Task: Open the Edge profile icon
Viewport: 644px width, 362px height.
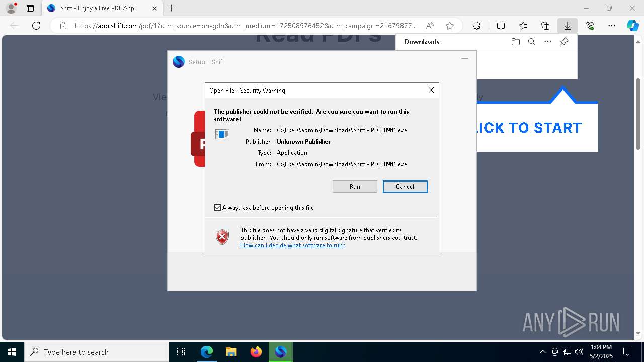Action: pos(11,8)
